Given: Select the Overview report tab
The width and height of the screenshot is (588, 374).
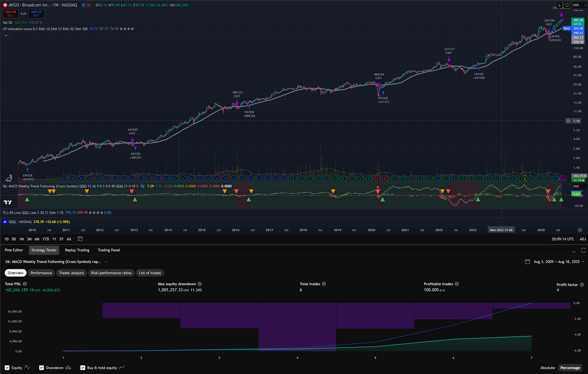Looking at the screenshot, I should pyautogui.click(x=16, y=273).
